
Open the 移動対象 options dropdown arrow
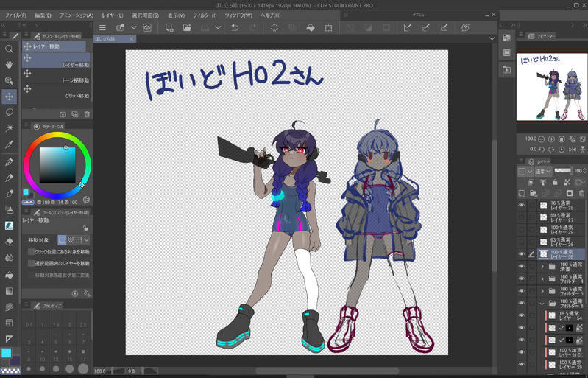coord(87,239)
